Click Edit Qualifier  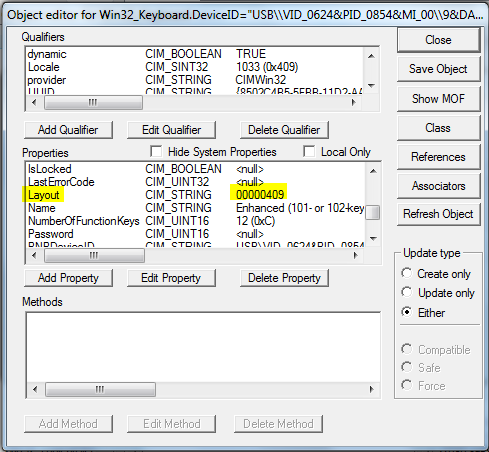(x=171, y=130)
